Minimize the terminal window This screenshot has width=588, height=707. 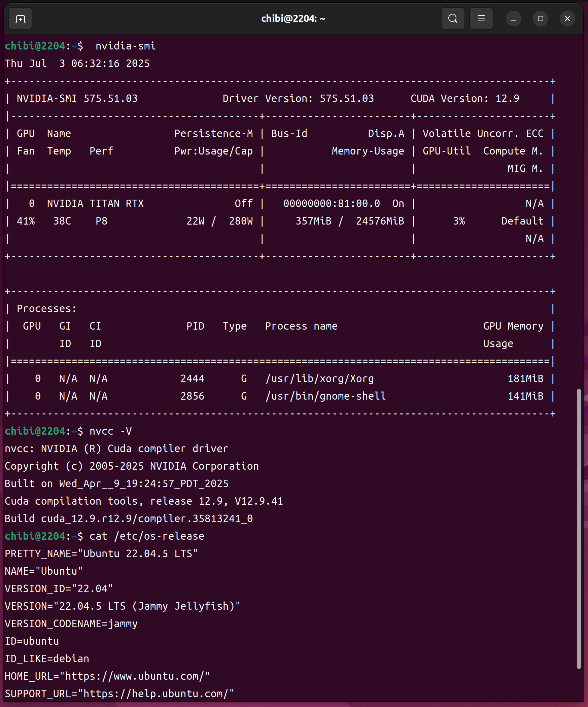pyautogui.click(x=513, y=19)
